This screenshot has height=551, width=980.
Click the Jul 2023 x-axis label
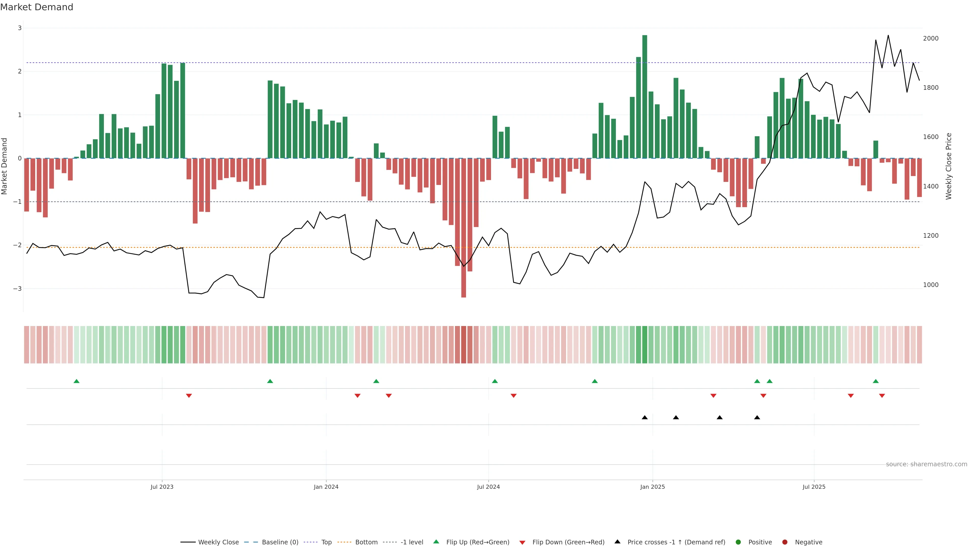point(162,487)
